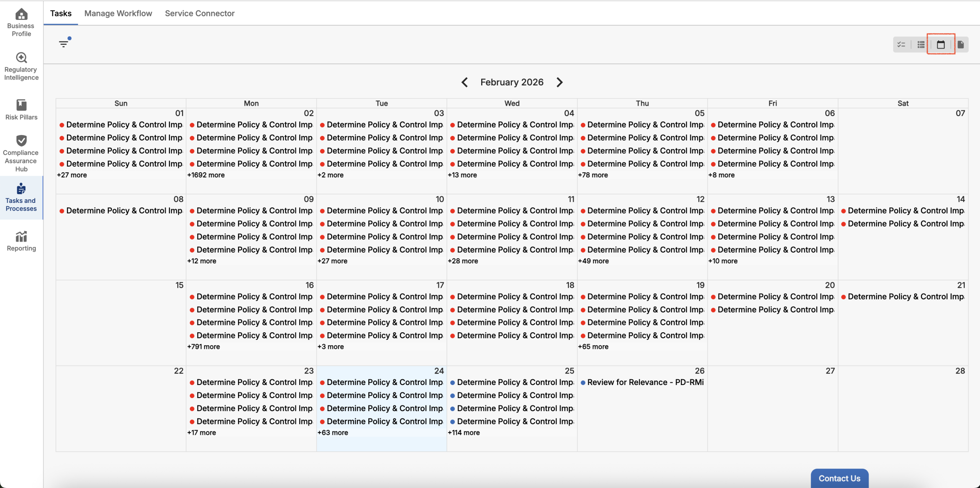Viewport: 980px width, 488px height.
Task: Click the Contact Us button
Action: coord(839,478)
